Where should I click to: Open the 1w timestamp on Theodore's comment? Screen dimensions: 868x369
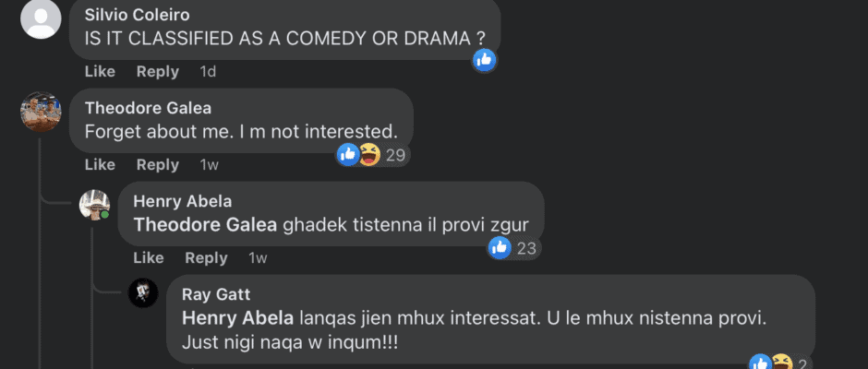click(210, 165)
